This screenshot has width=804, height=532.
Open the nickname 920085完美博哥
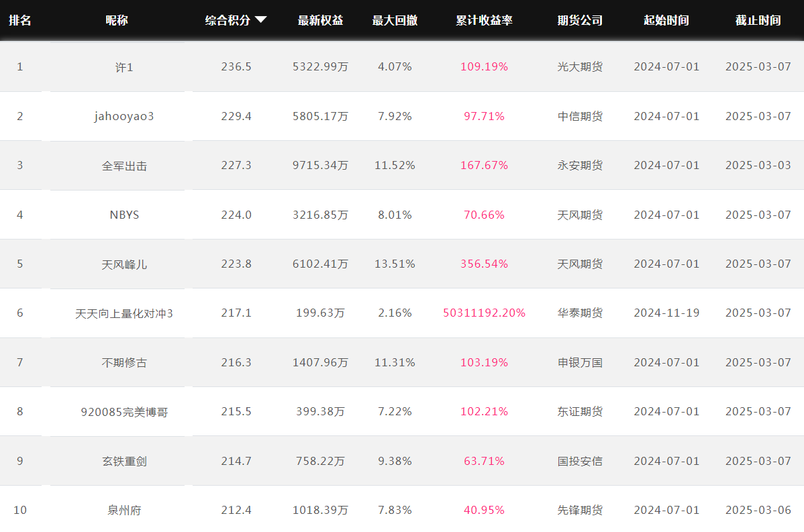coord(124,411)
